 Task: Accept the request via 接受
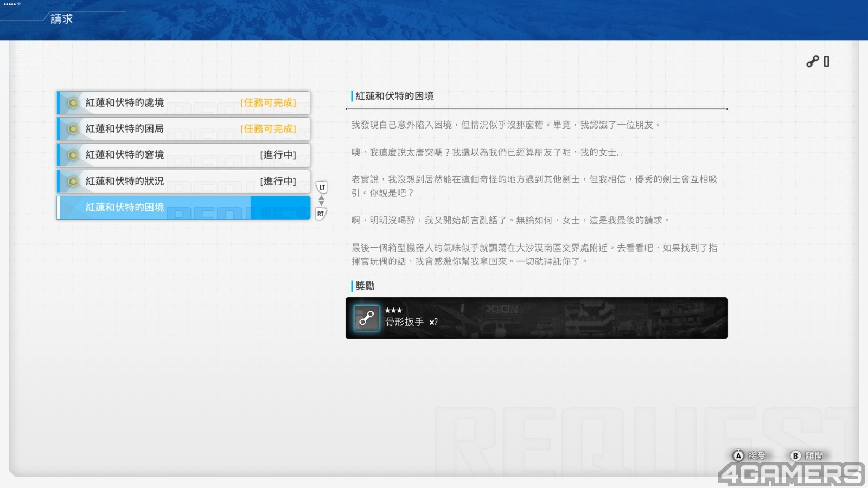757,456
